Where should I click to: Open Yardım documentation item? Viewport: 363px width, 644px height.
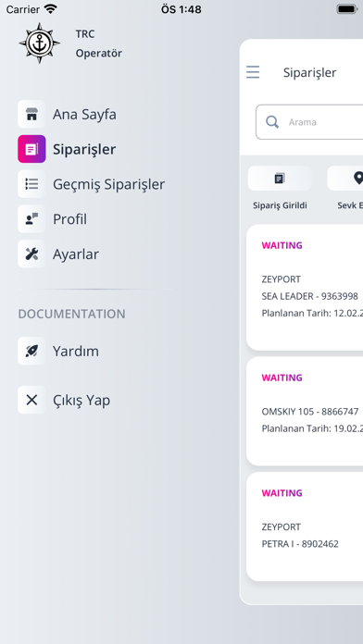click(76, 352)
